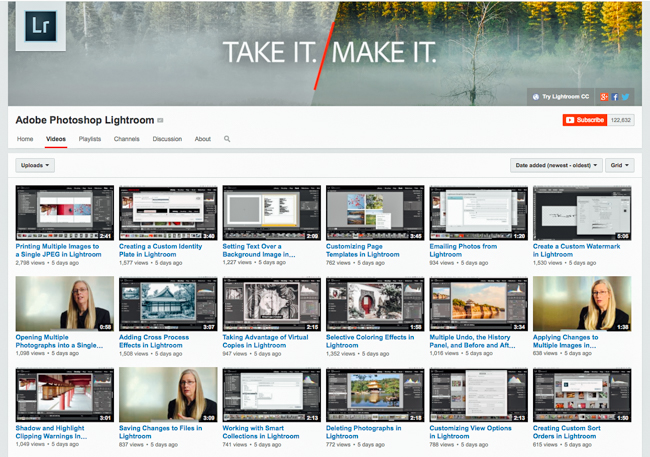Open Saving Changes to Files thumbnail
This screenshot has width=650, height=457.
coord(168,394)
